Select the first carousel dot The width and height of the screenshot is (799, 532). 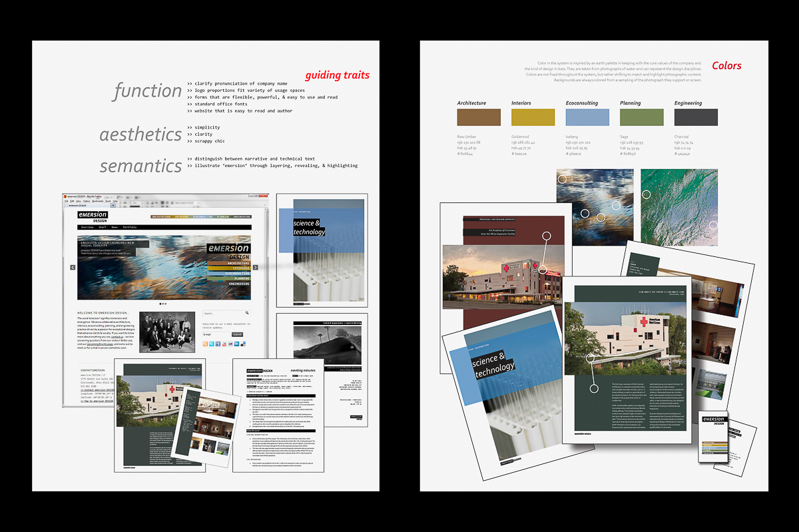160,304
